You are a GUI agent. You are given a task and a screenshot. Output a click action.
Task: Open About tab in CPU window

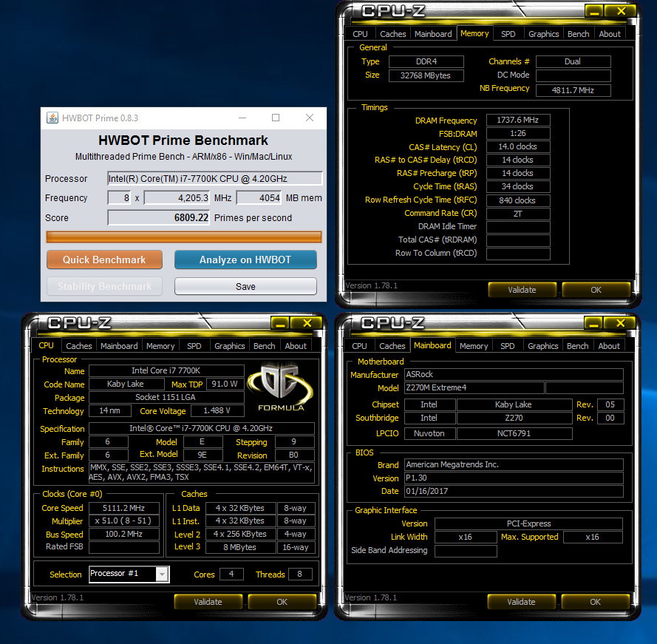pyautogui.click(x=296, y=346)
